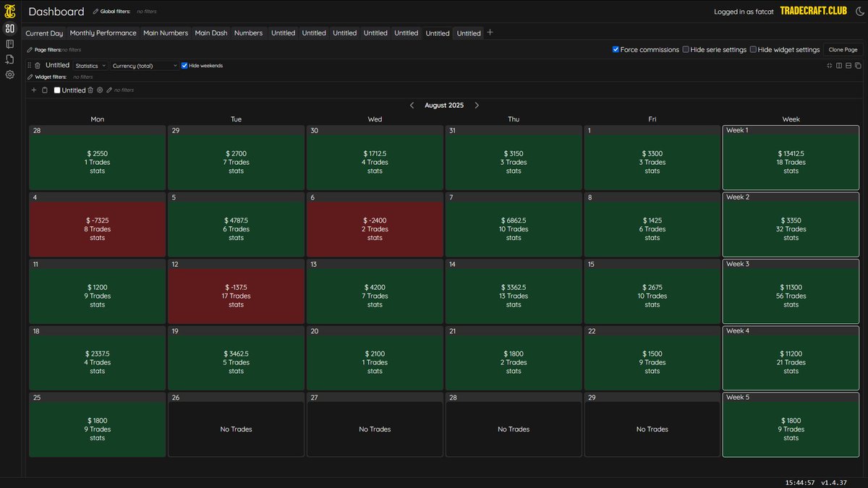This screenshot has width=868, height=488.
Task: Enable Hide serie settings checkbox
Action: click(x=685, y=49)
